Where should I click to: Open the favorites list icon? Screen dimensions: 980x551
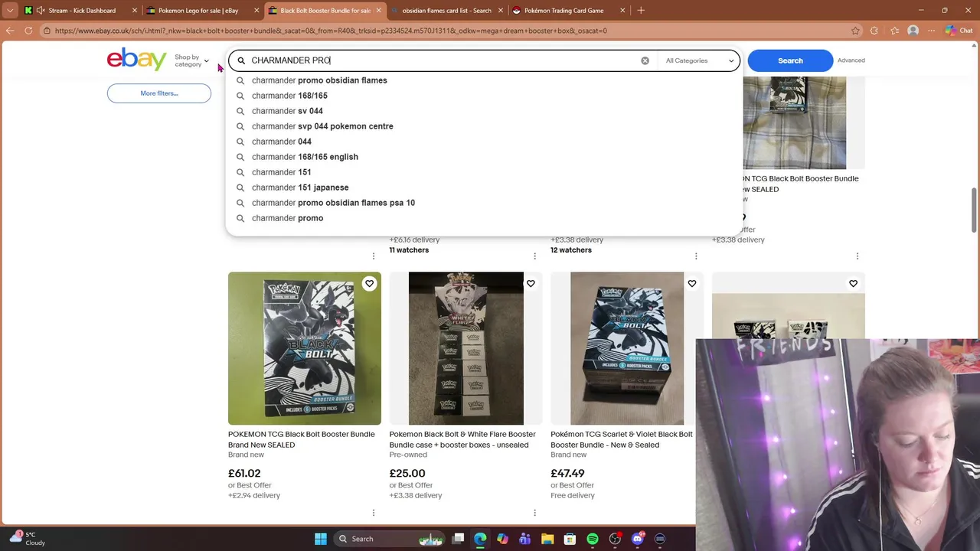click(893, 31)
